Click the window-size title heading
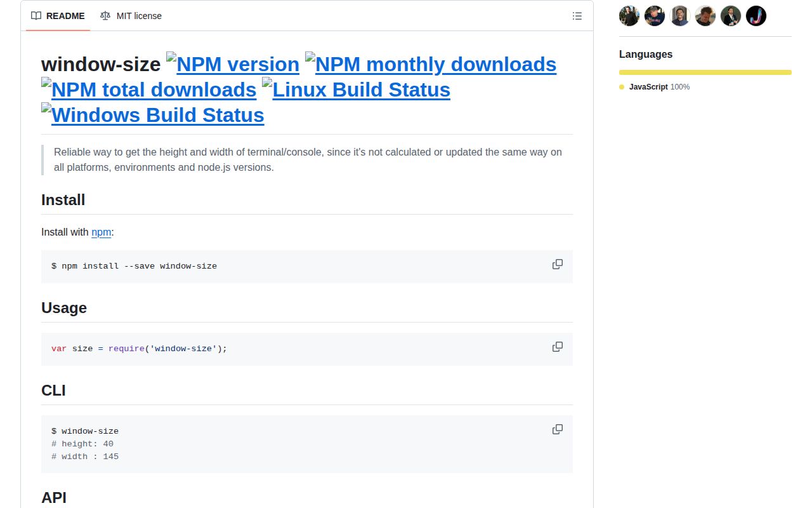The image size is (812, 508). (101, 64)
